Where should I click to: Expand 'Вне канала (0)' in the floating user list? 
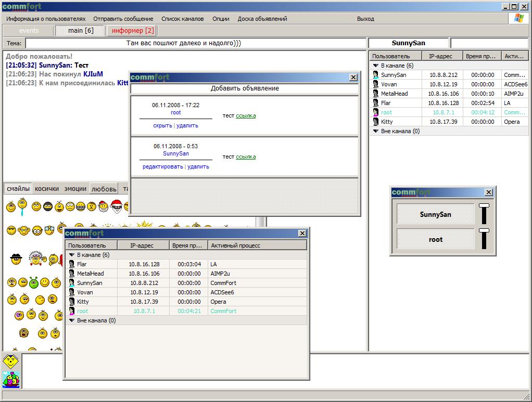tap(72, 320)
